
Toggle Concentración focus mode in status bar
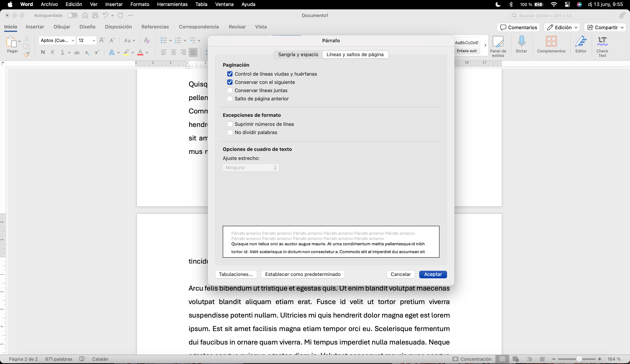coord(472,359)
